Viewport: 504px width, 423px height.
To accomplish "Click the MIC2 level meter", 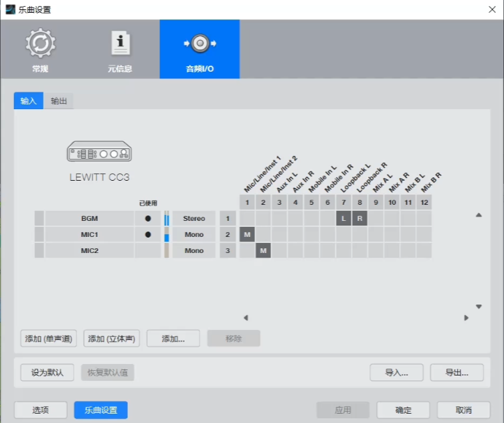I will click(x=167, y=251).
